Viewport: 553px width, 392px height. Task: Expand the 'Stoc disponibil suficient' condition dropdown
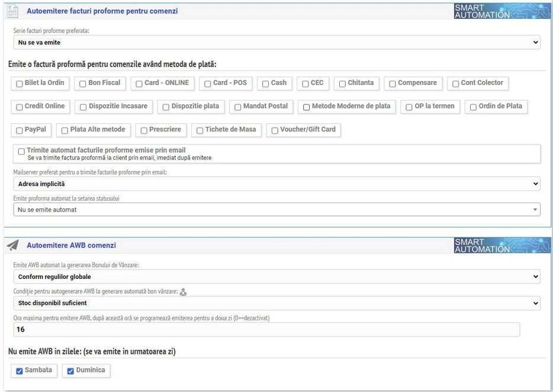click(276, 303)
